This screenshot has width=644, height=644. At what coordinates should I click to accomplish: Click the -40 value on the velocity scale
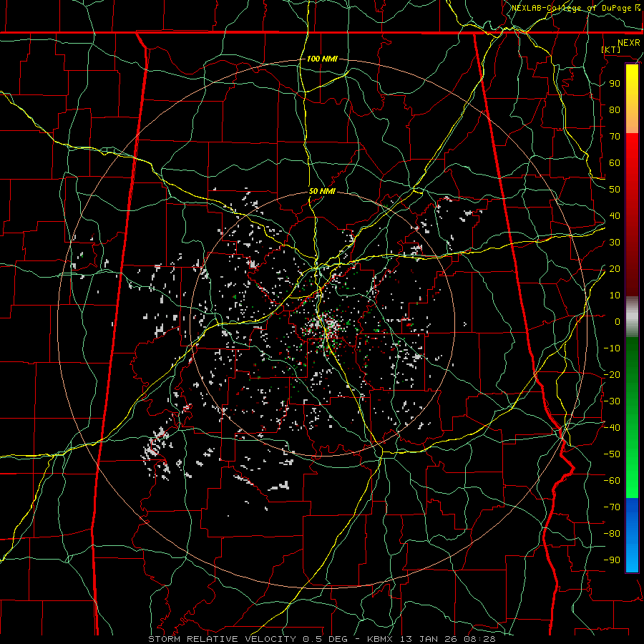click(x=612, y=428)
